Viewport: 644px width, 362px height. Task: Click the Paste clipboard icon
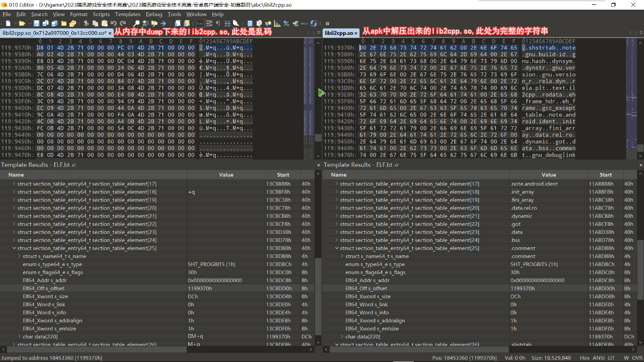click(105, 24)
